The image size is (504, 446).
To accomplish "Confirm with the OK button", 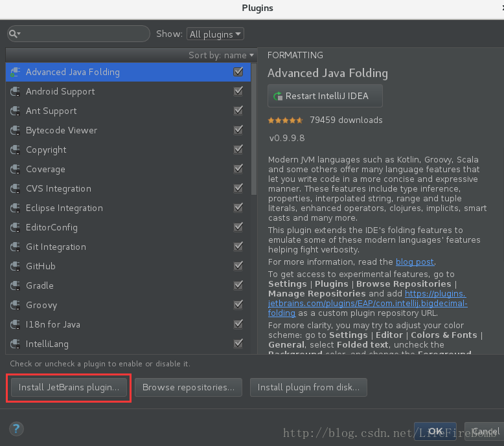I will pos(435,431).
